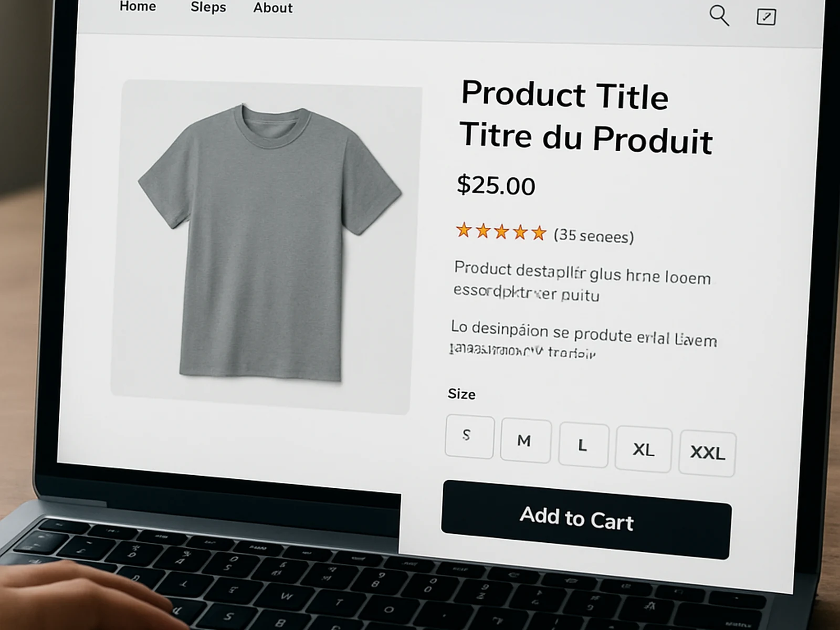
Task: Go to Home menu item
Action: [138, 6]
